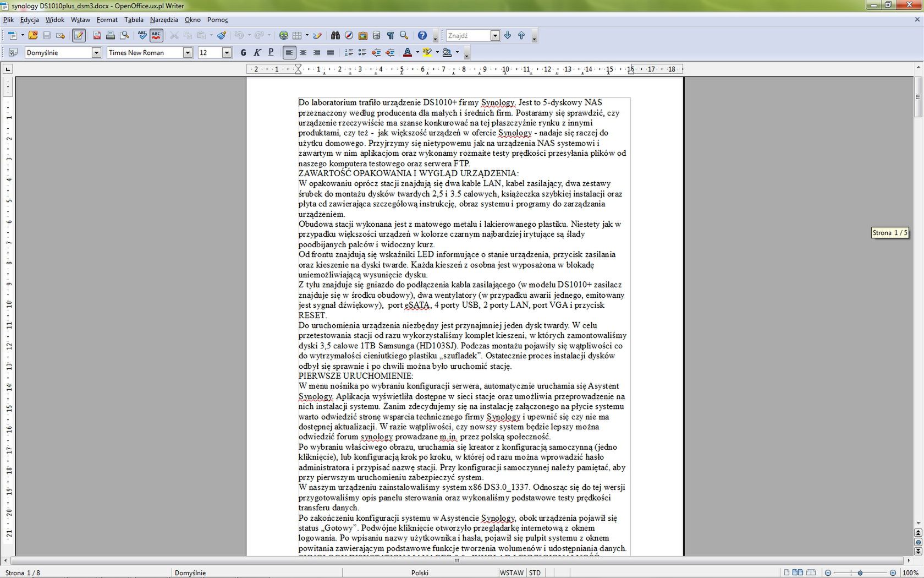924x578 pixels.
Task: Open the Wstaw menu
Action: pos(80,19)
